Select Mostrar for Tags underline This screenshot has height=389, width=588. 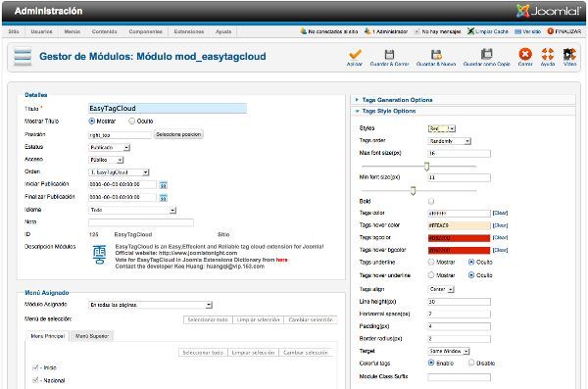pos(431,262)
